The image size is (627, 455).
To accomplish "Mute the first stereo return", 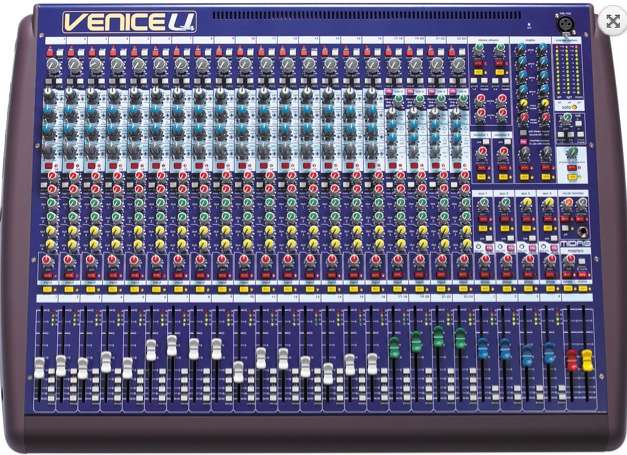I will (x=478, y=63).
